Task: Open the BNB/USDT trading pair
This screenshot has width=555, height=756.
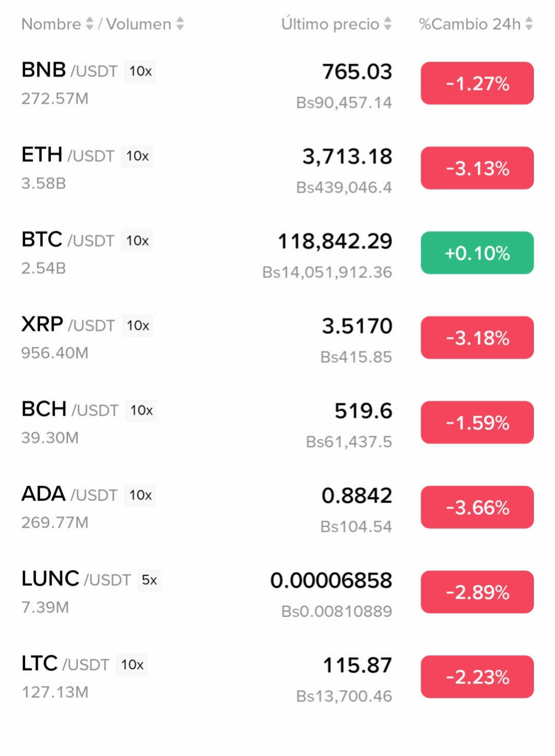Action: click(277, 84)
